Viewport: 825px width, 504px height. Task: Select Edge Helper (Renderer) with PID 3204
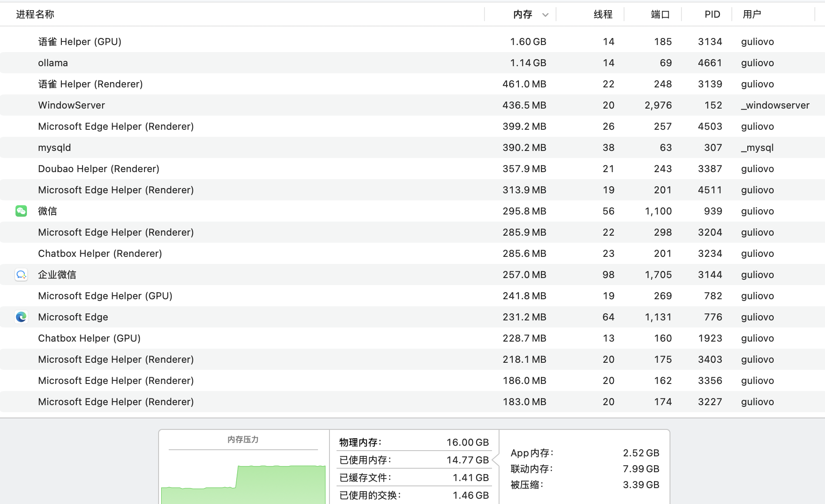point(412,232)
